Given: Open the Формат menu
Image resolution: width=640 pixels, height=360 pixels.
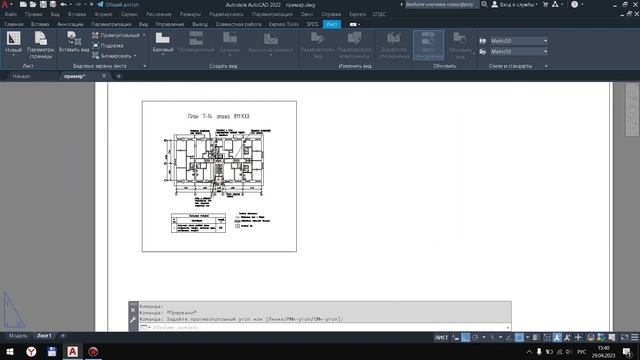Looking at the screenshot, I should click(x=103, y=14).
